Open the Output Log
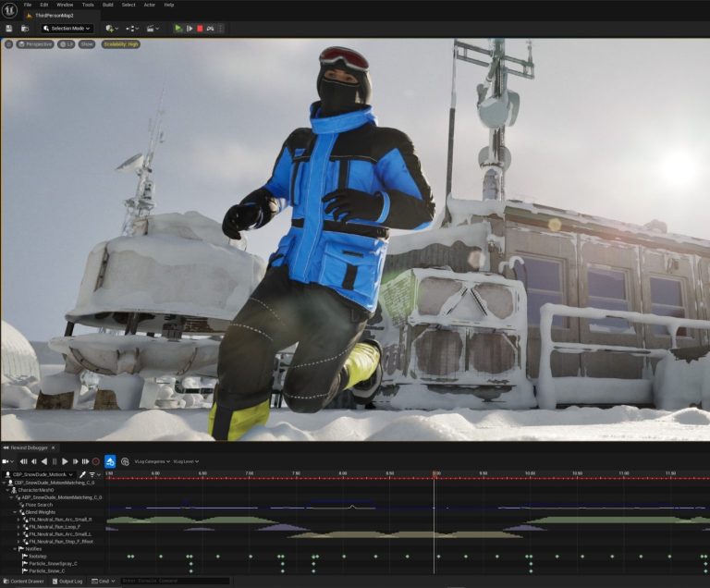710x588 pixels. pos(67,582)
